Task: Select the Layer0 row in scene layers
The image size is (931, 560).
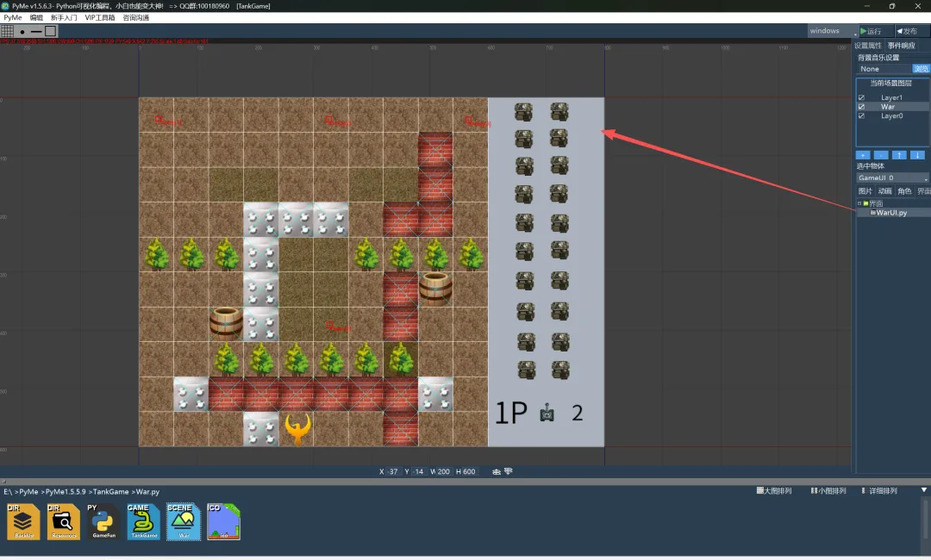Action: coord(892,115)
